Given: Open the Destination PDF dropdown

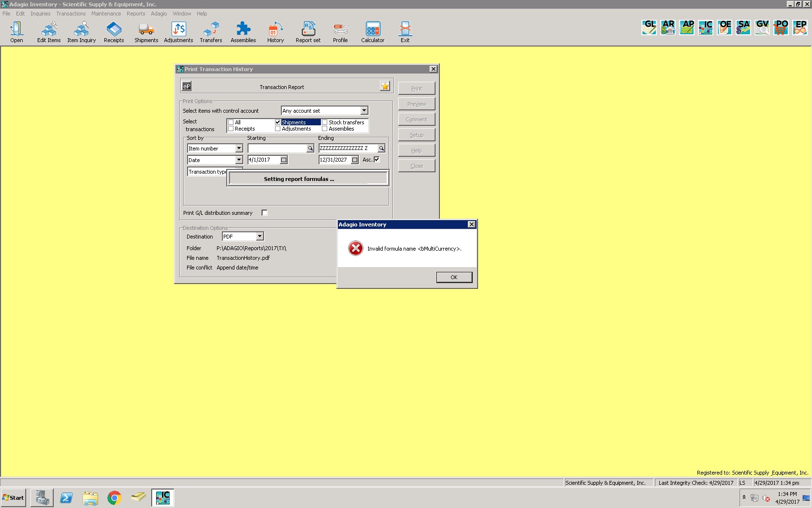Looking at the screenshot, I should [x=260, y=237].
